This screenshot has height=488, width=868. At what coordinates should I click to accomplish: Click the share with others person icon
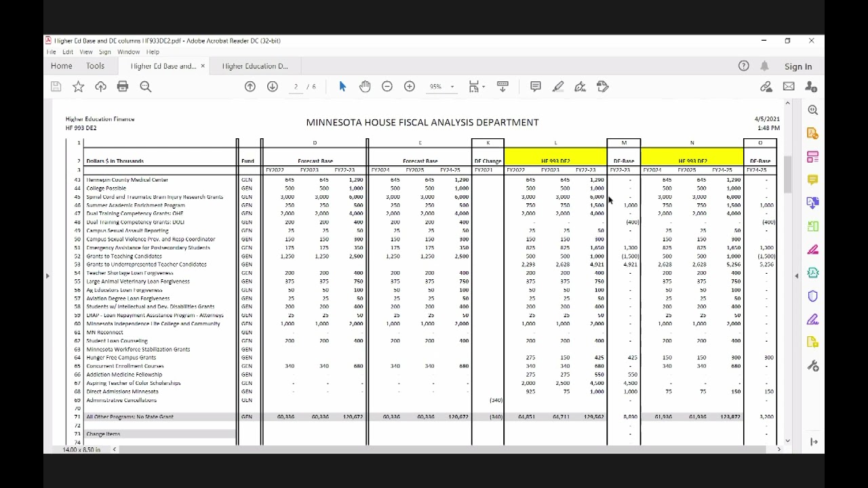tap(811, 87)
